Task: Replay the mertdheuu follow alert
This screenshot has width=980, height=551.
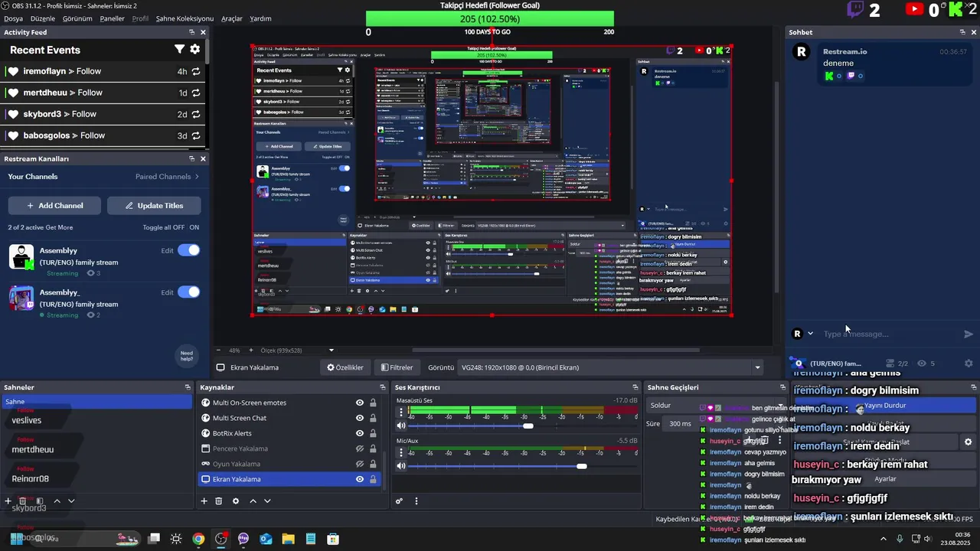Action: coord(196,93)
